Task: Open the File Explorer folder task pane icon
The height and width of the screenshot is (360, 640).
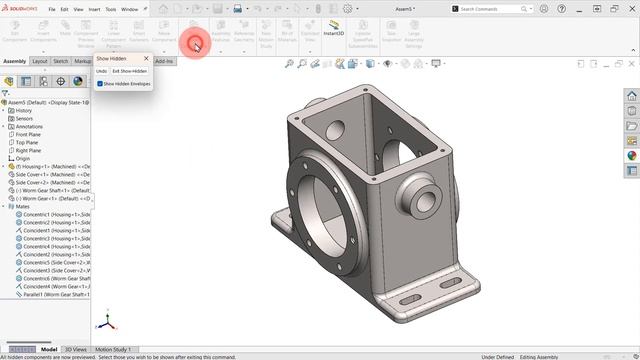Action: 632,126
